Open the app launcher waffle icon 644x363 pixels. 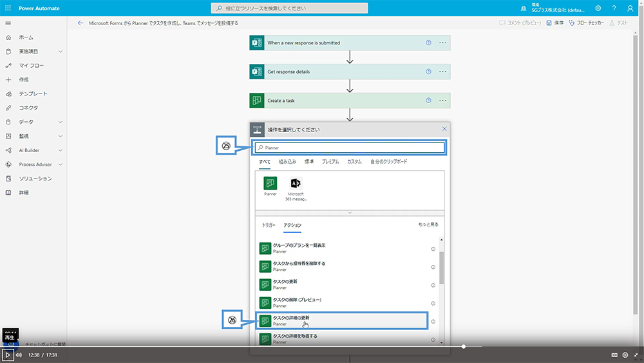point(8,8)
